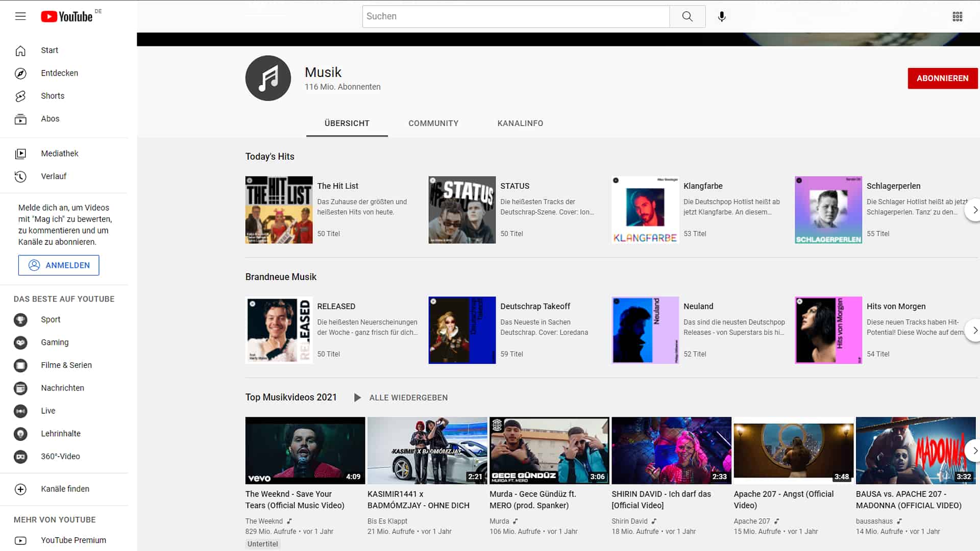
Task: Click the YouTube logo
Action: [67, 16]
